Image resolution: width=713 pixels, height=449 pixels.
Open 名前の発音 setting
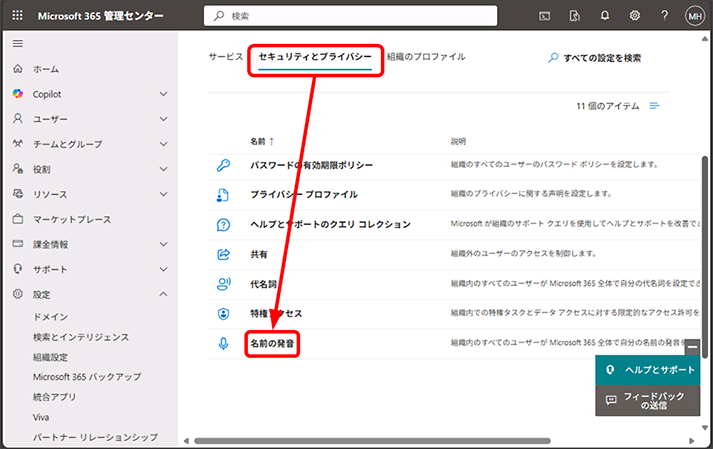pyautogui.click(x=272, y=343)
